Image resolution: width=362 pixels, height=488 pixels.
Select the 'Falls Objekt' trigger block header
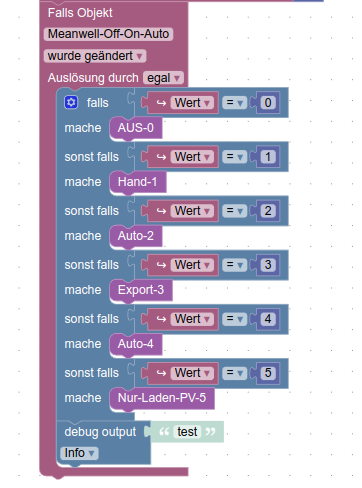coord(80,13)
